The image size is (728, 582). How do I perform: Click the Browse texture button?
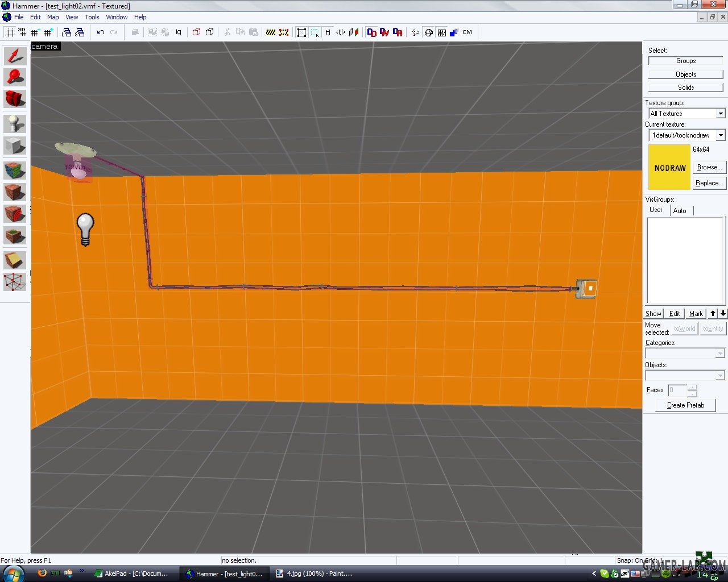709,167
